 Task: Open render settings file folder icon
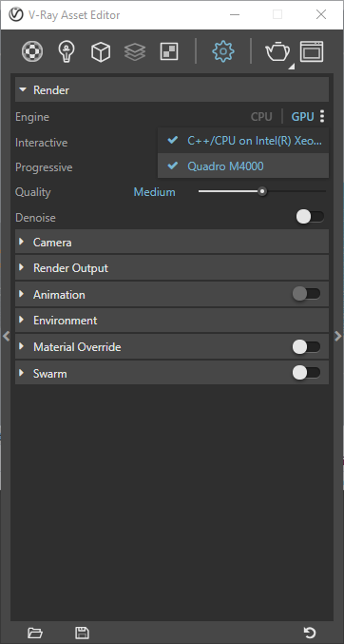click(x=35, y=633)
